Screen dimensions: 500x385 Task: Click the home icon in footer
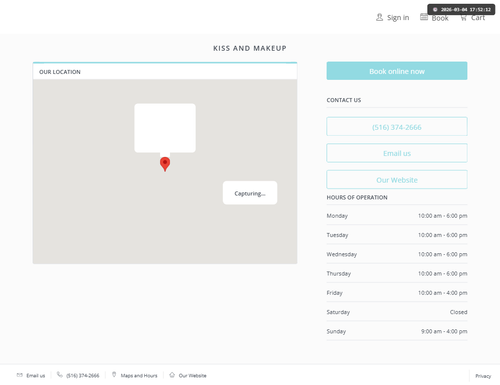(172, 375)
